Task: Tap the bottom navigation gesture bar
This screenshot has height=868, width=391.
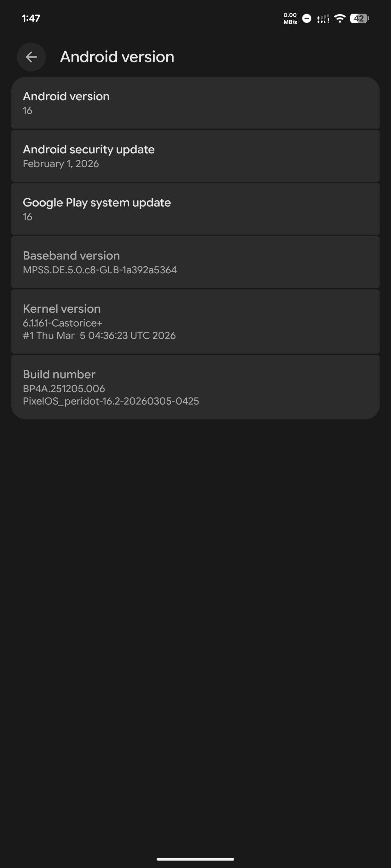Action: 195,859
